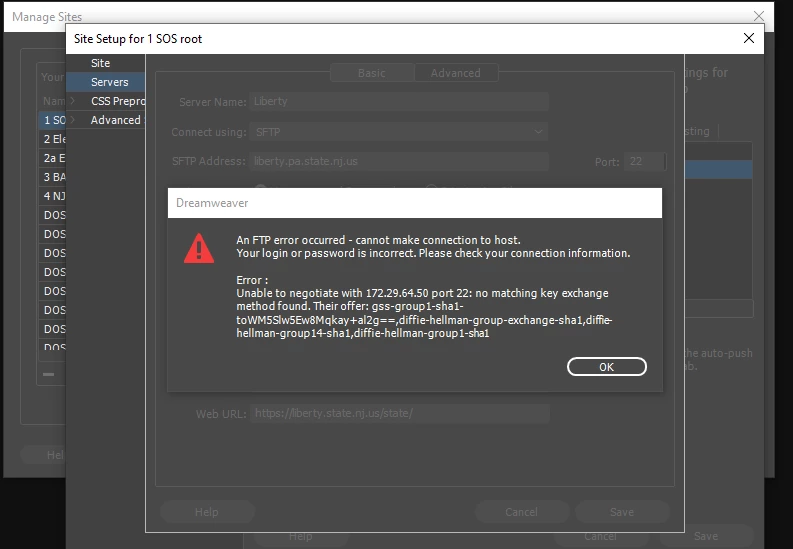Open the Advanced Settings category
This screenshot has height=549, width=793.
click(117, 120)
